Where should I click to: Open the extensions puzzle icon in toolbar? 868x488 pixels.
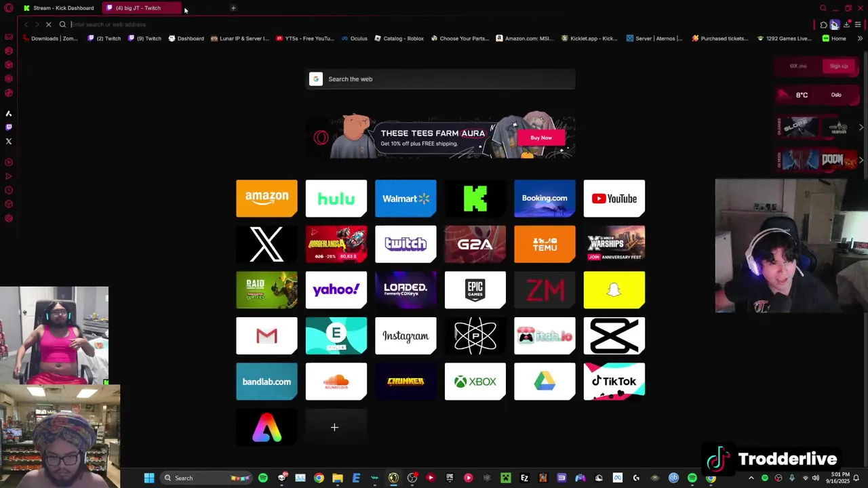point(824,24)
